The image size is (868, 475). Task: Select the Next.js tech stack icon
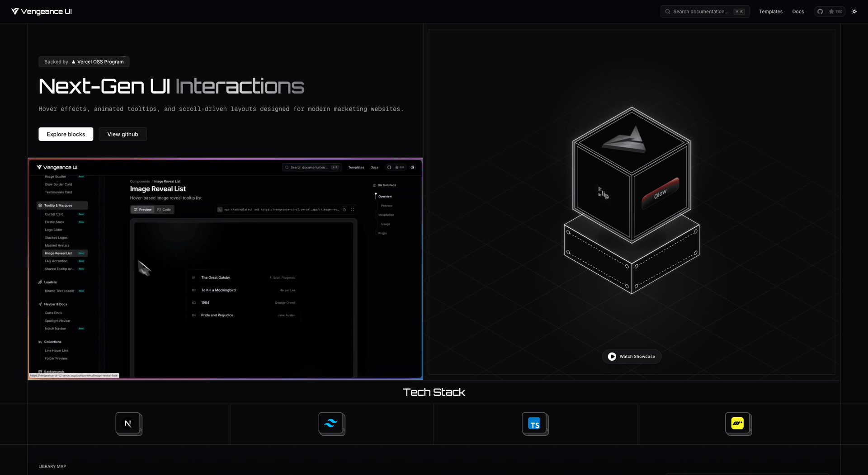(128, 424)
